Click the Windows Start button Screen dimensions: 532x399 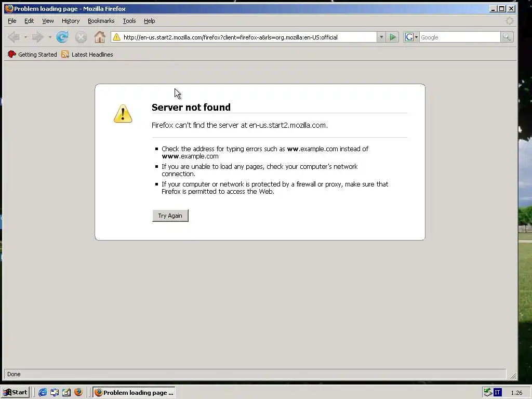tap(15, 392)
